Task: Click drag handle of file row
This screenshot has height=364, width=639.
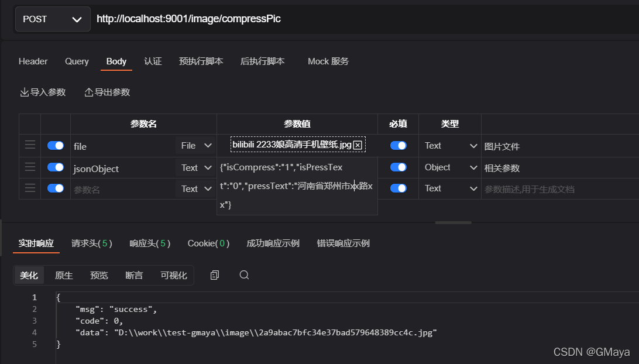Action: click(30, 145)
